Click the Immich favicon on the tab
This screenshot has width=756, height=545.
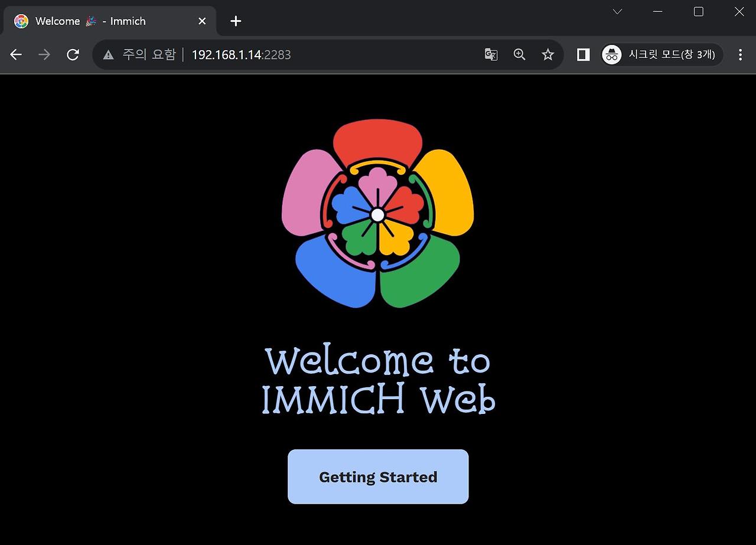(x=21, y=21)
